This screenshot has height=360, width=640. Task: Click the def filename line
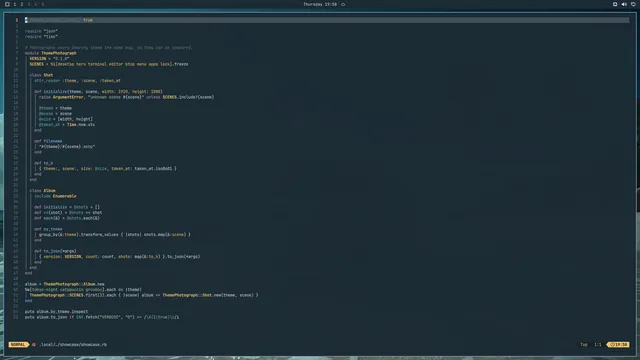(48, 141)
